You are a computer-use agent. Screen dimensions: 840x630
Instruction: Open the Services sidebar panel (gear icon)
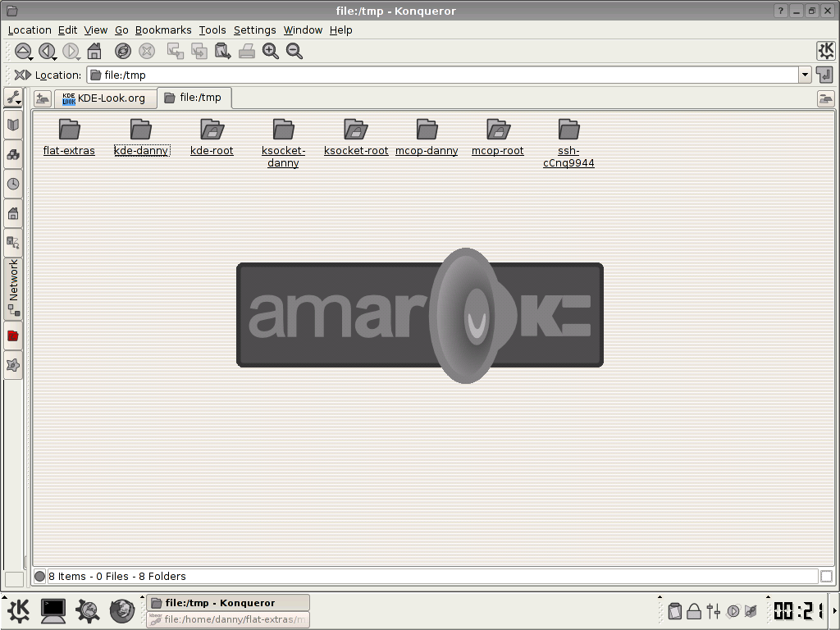click(13, 365)
